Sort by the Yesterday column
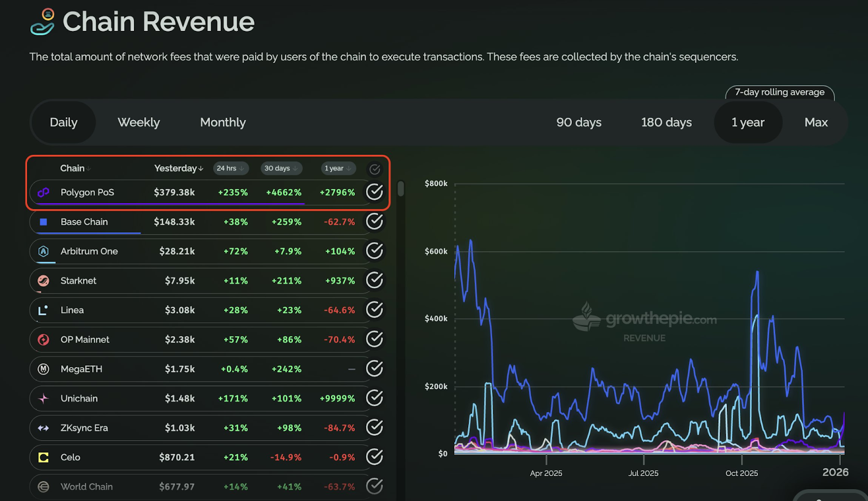 [x=178, y=168]
